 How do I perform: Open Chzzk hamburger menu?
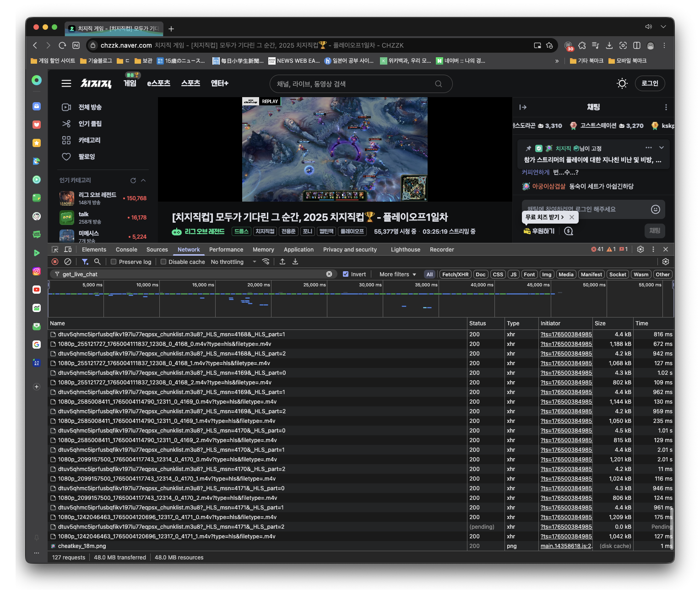[x=66, y=83]
